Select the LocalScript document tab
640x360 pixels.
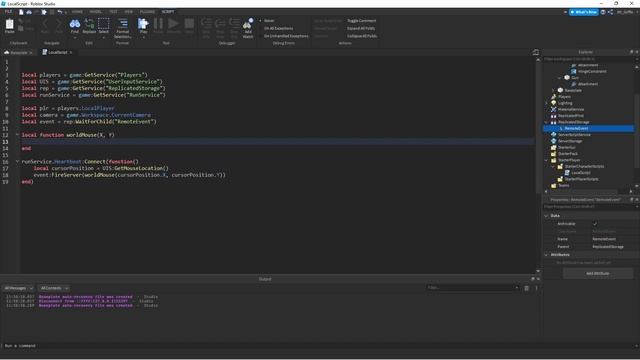[57, 53]
